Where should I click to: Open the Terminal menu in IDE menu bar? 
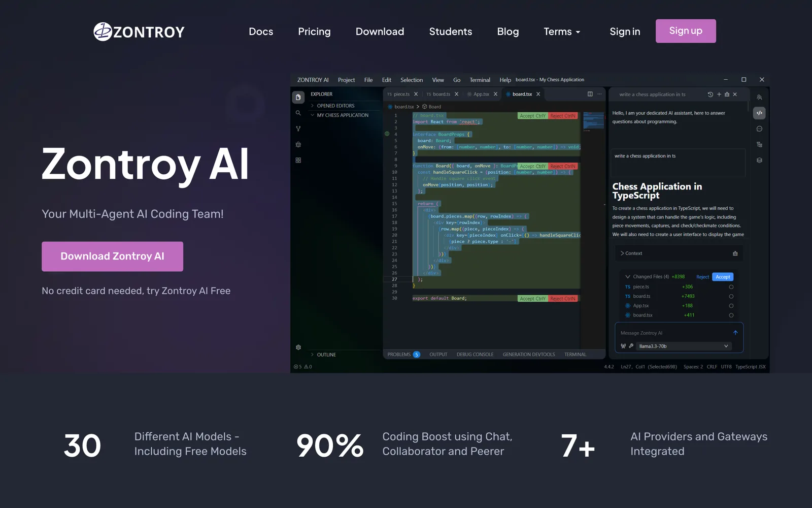[x=480, y=80]
